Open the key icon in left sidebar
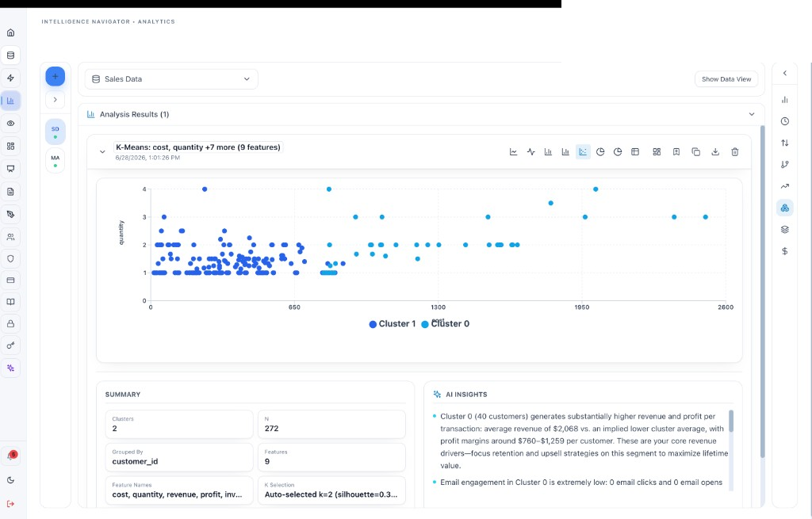812x519 pixels. 10,345
